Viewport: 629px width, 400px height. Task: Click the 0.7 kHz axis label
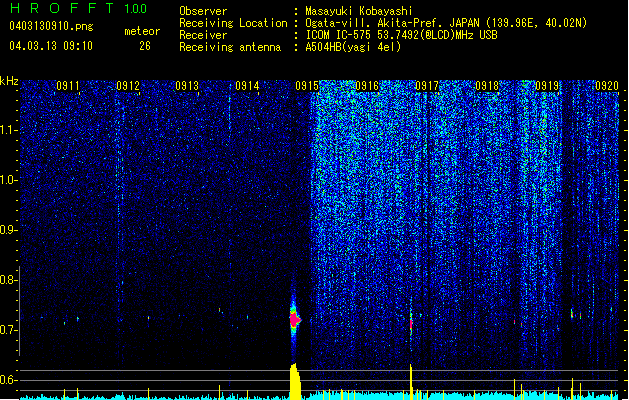click(9, 330)
